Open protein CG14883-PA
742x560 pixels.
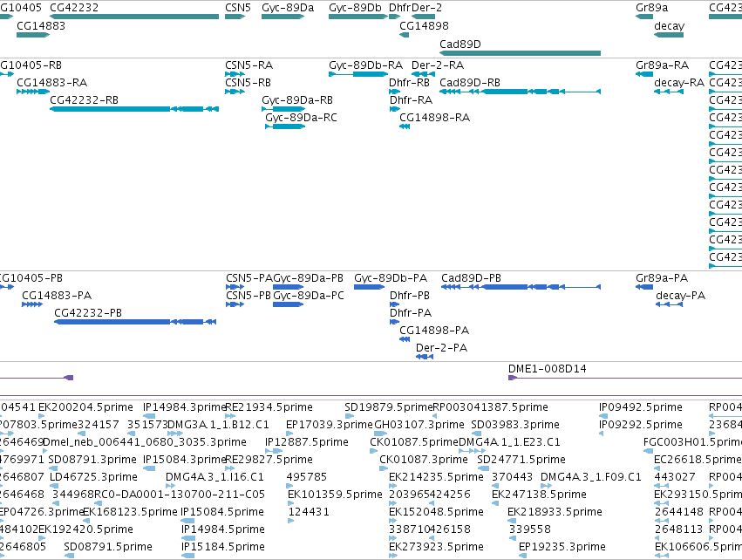click(x=57, y=296)
